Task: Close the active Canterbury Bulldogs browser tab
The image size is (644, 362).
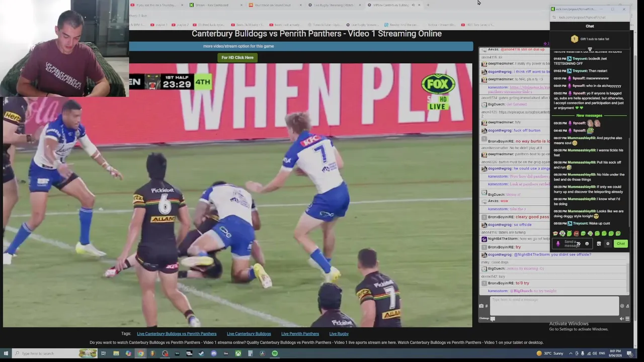Action: 419,5
